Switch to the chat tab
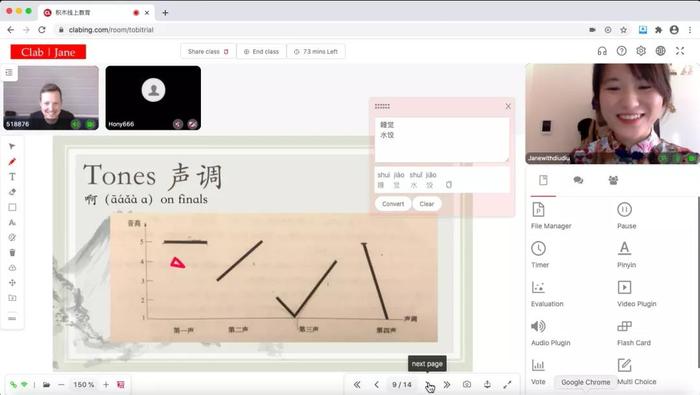Image resolution: width=700 pixels, height=395 pixels. [578, 180]
